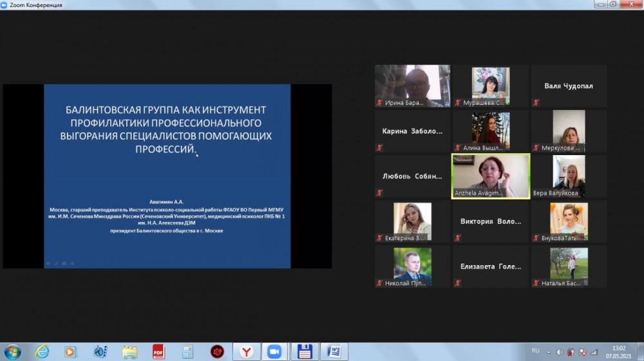This screenshot has height=361, width=644.
Task: Click the shared presentation title slide
Action: coord(167,176)
